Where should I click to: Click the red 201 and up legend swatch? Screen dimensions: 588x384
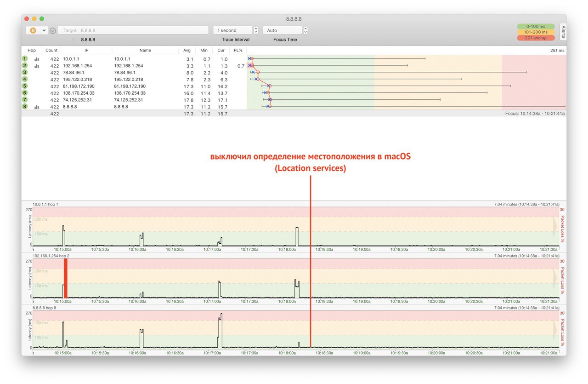click(536, 38)
